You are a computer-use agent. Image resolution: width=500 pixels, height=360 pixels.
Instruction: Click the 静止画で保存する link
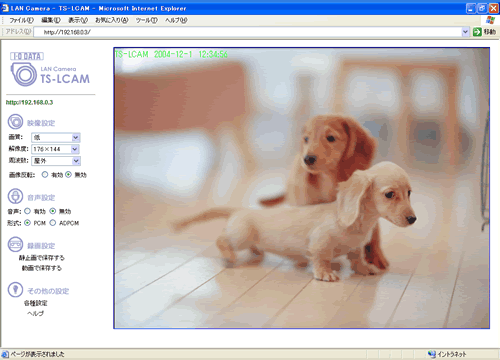tap(42, 258)
